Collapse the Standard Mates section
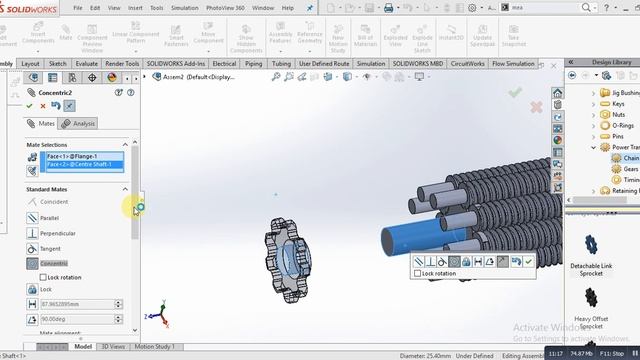This screenshot has height=360, width=640. coord(125,189)
